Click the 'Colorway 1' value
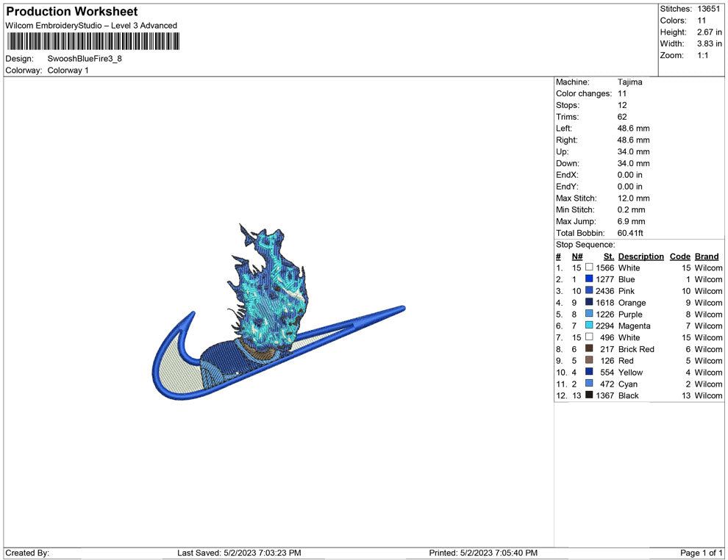 coord(68,71)
